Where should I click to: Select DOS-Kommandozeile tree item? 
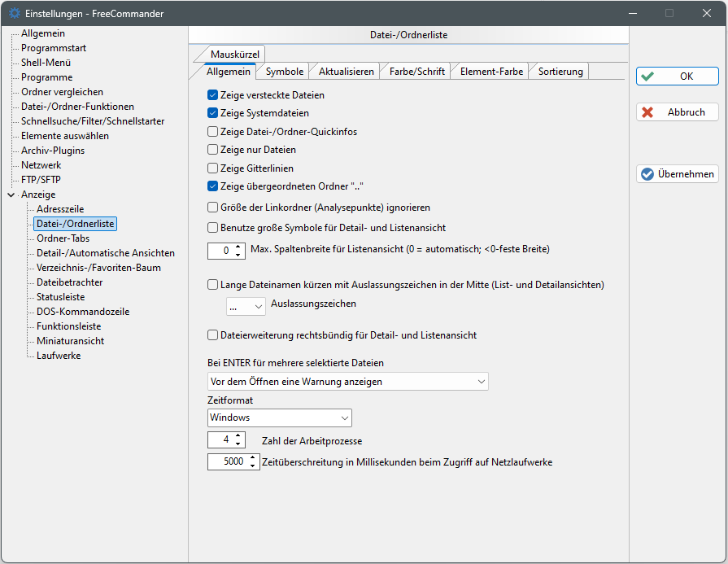(x=83, y=312)
